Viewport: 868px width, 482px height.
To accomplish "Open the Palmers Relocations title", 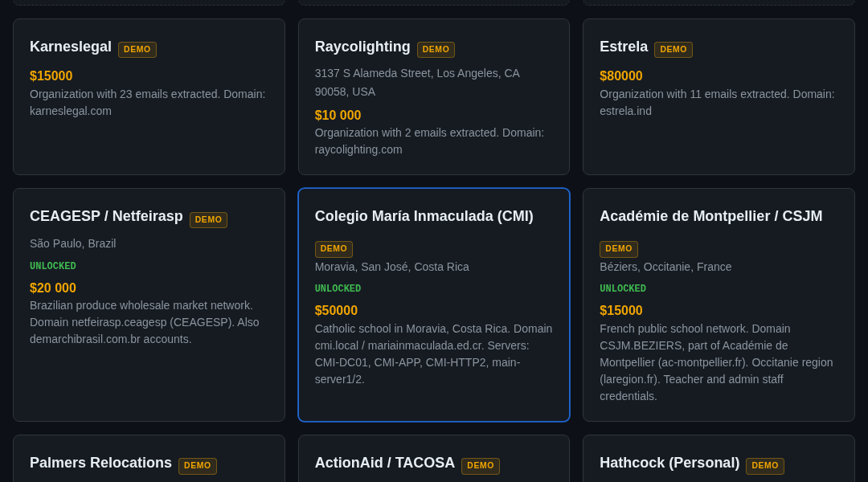I will 100,463.
